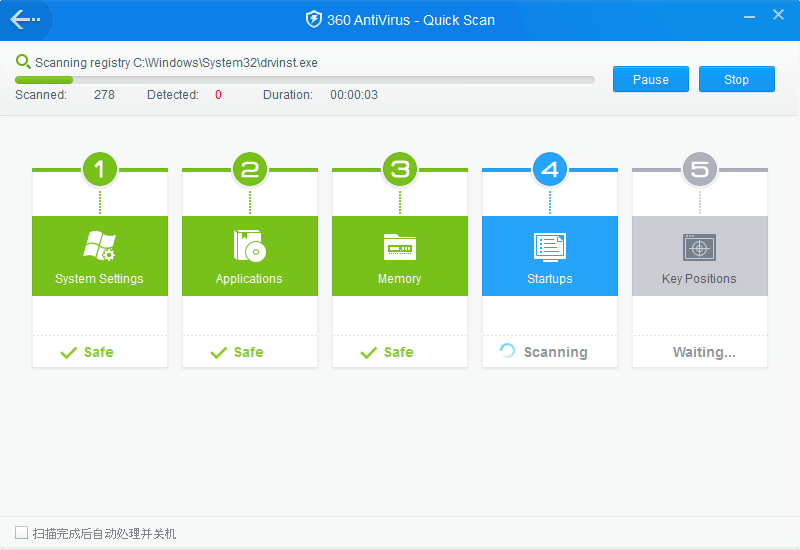Click the Safe text under System Settings
Screen dimensions: 800x550
point(98,352)
